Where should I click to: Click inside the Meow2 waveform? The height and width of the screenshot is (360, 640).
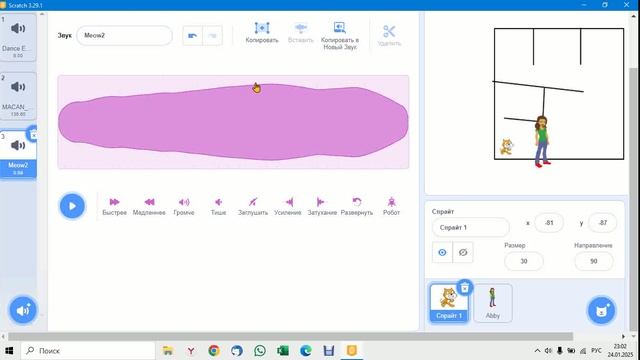pos(233,122)
